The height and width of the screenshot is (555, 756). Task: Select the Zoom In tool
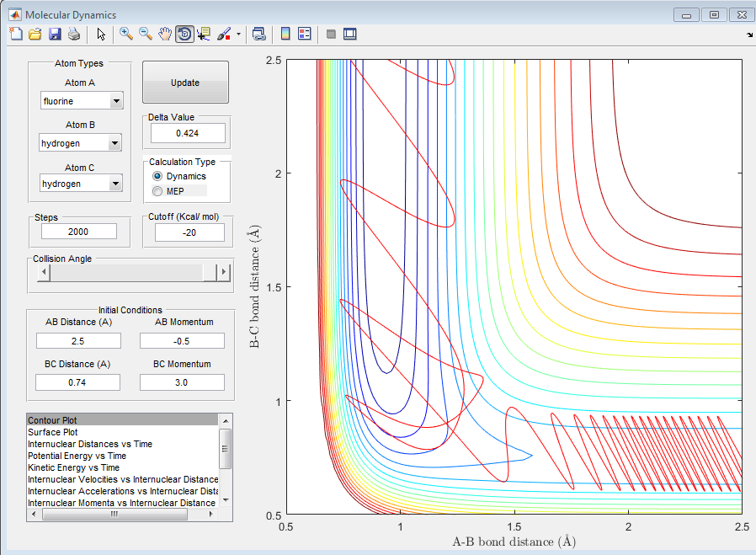[x=125, y=34]
